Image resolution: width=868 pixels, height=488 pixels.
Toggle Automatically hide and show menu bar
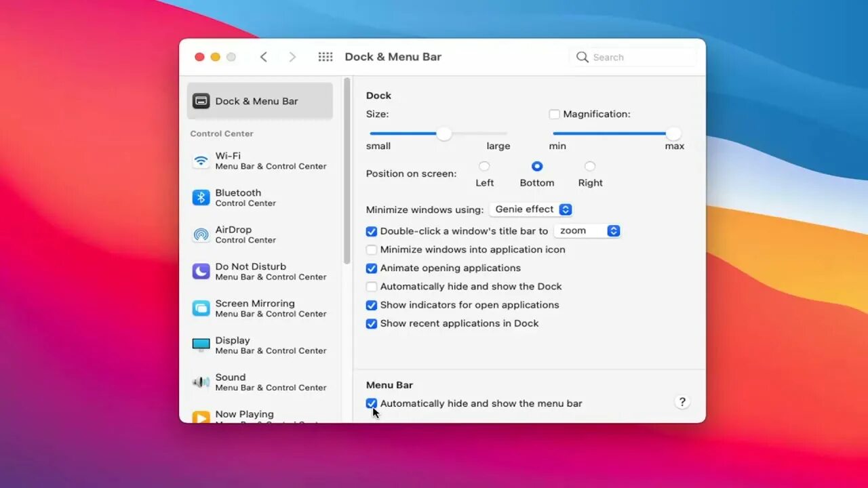[x=371, y=403]
